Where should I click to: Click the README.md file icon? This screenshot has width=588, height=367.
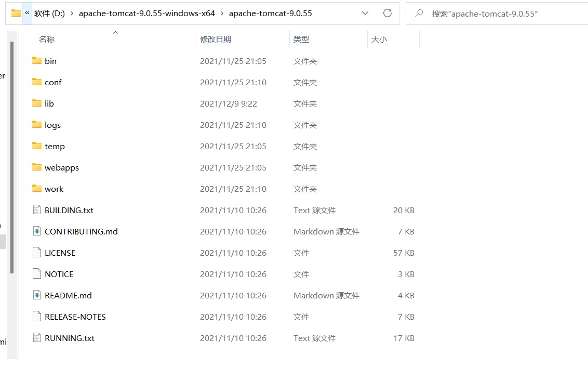point(37,295)
